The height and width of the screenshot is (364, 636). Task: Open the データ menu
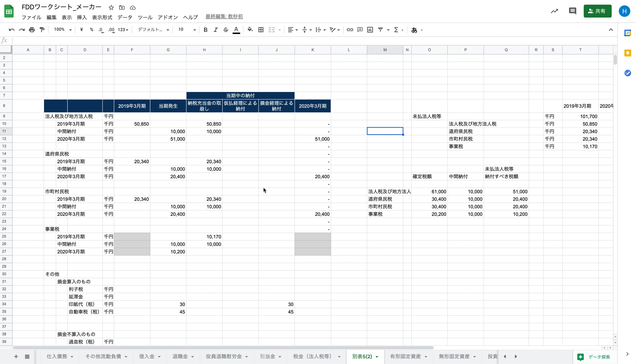(x=125, y=17)
